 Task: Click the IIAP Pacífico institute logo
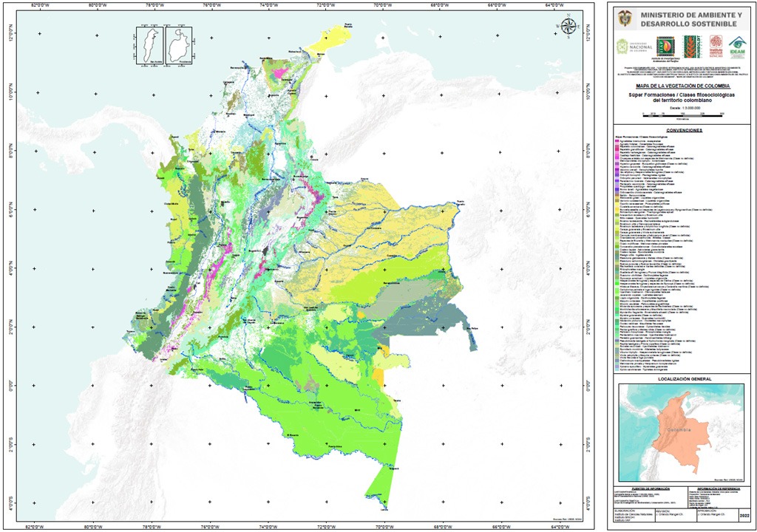[x=665, y=45]
